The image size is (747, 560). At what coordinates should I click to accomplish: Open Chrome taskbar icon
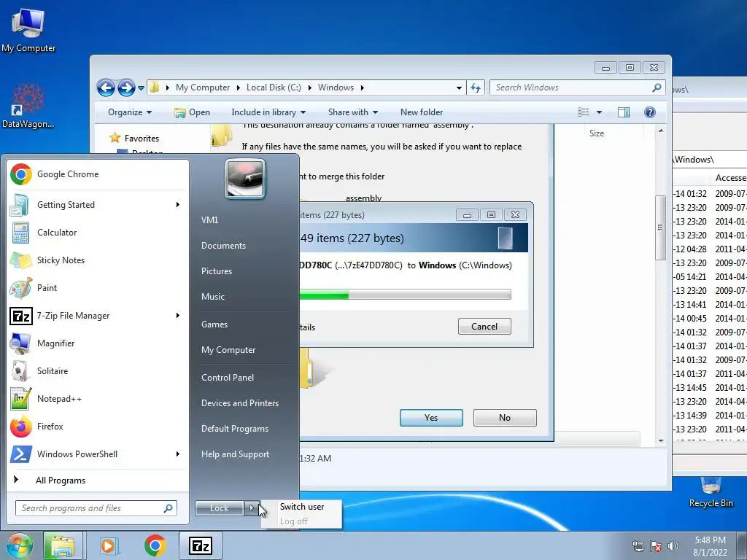tap(155, 545)
